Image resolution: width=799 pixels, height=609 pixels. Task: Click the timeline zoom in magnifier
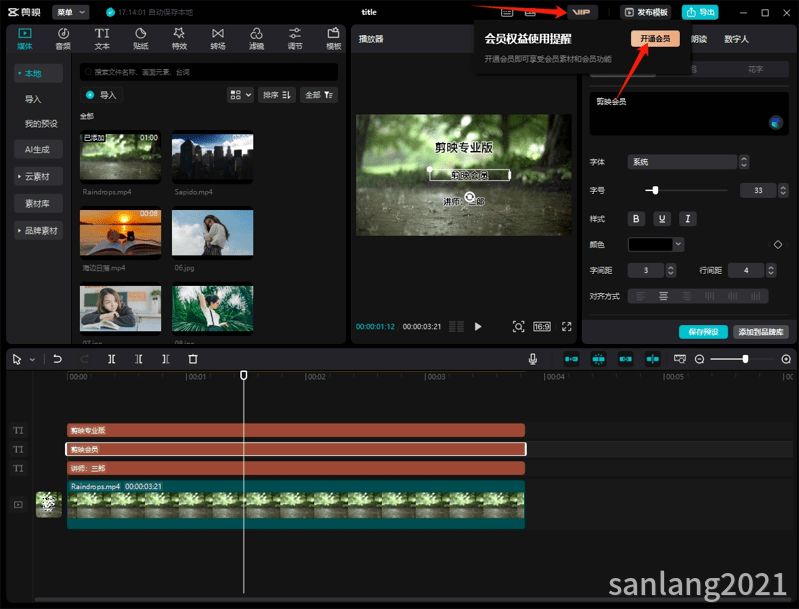(786, 359)
